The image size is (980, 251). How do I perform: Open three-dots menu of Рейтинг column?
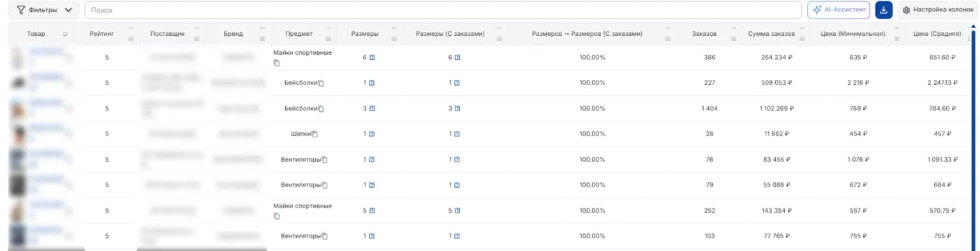click(131, 28)
